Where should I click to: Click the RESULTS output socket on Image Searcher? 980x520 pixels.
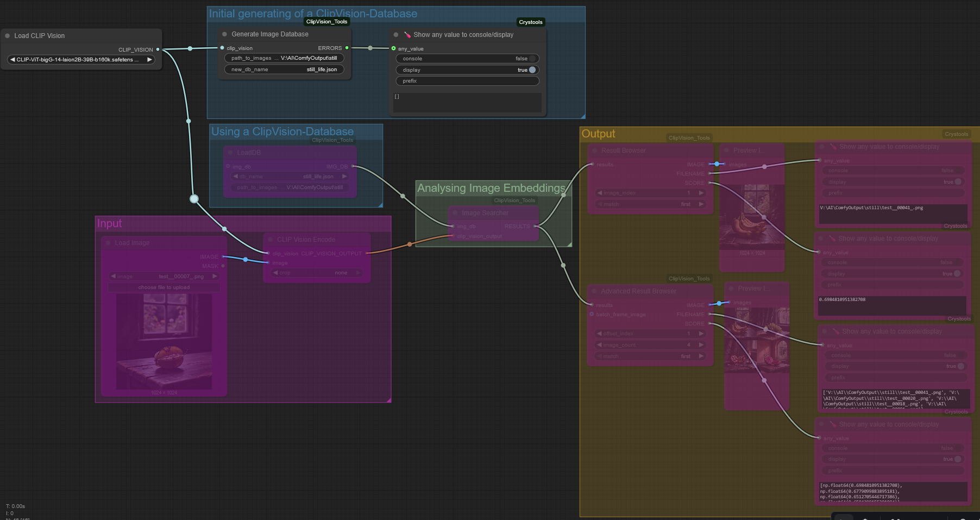tap(535, 226)
